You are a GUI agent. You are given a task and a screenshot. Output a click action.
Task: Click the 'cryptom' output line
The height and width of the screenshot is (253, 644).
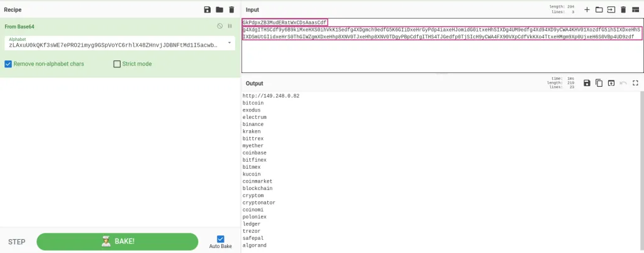tap(253, 196)
